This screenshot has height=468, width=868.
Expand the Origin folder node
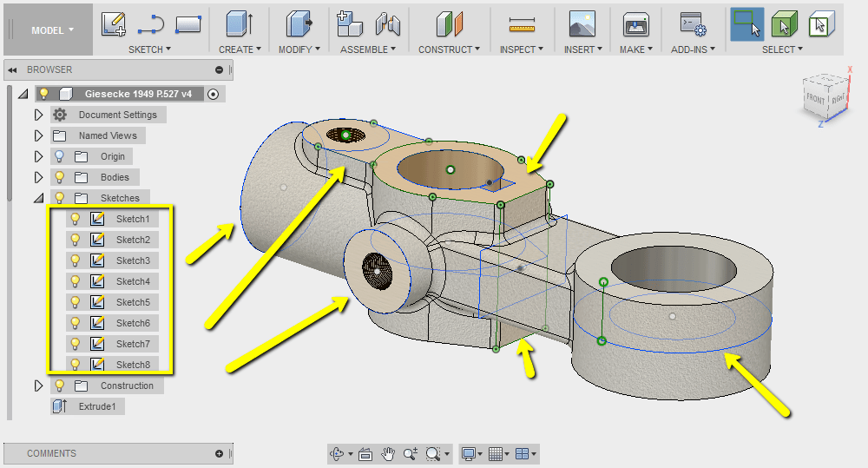(x=38, y=156)
